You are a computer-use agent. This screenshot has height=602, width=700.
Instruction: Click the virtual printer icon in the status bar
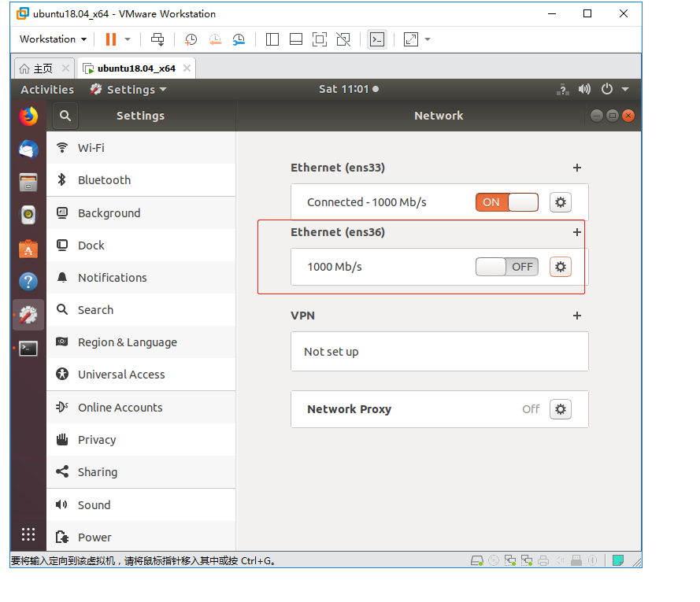click(x=543, y=560)
